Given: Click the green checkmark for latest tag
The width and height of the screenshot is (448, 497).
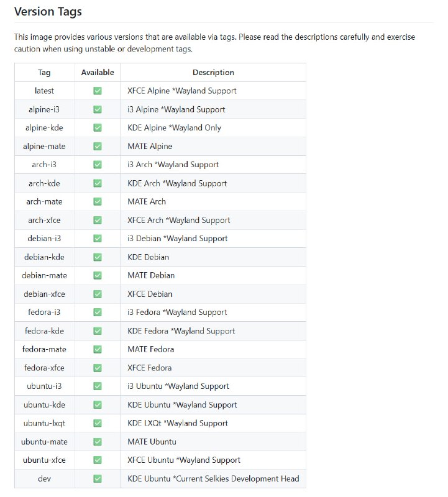Looking at the screenshot, I should [98, 91].
